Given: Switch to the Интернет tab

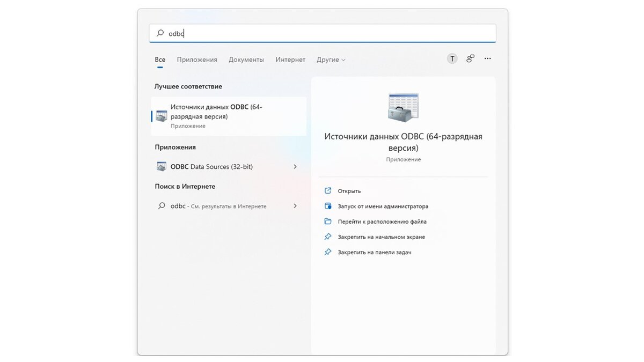Looking at the screenshot, I should [290, 60].
